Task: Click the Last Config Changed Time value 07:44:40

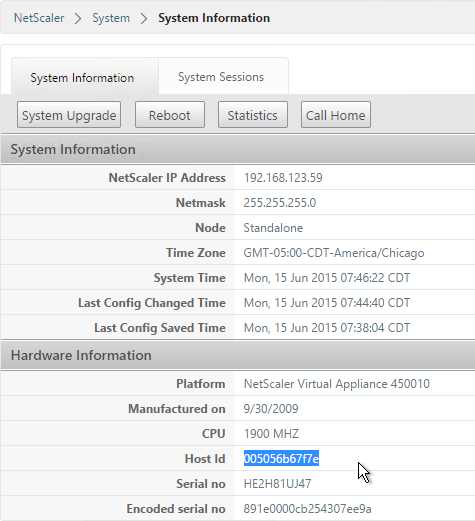Action: point(327,303)
